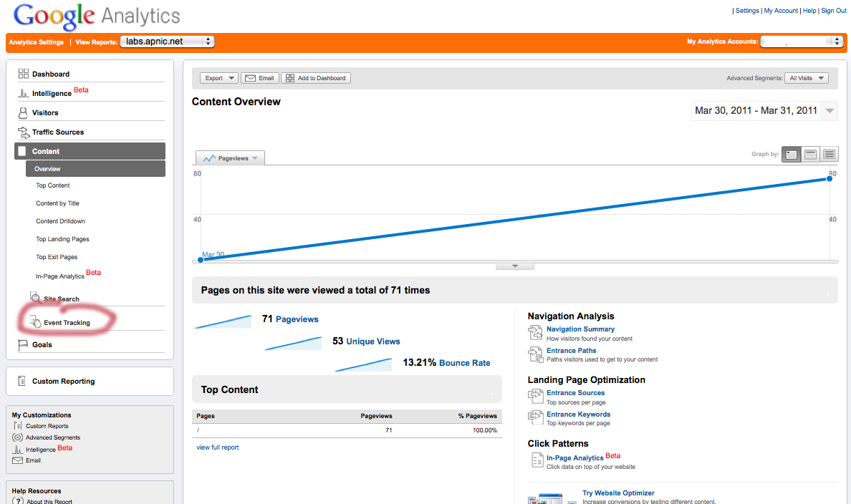Click the Try Website Optimizer link

tap(618, 493)
